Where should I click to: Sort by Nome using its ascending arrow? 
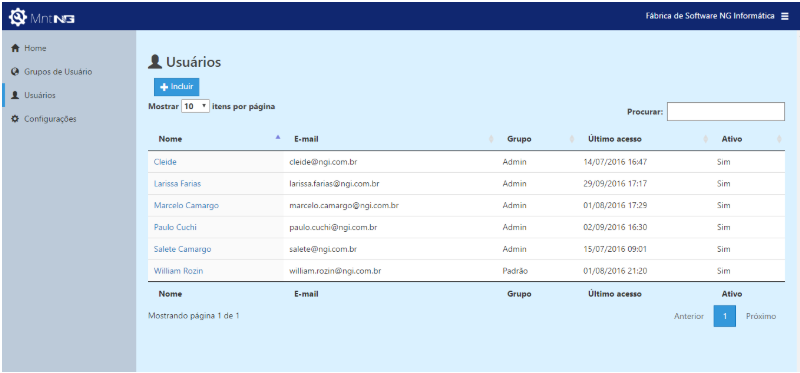pos(278,137)
